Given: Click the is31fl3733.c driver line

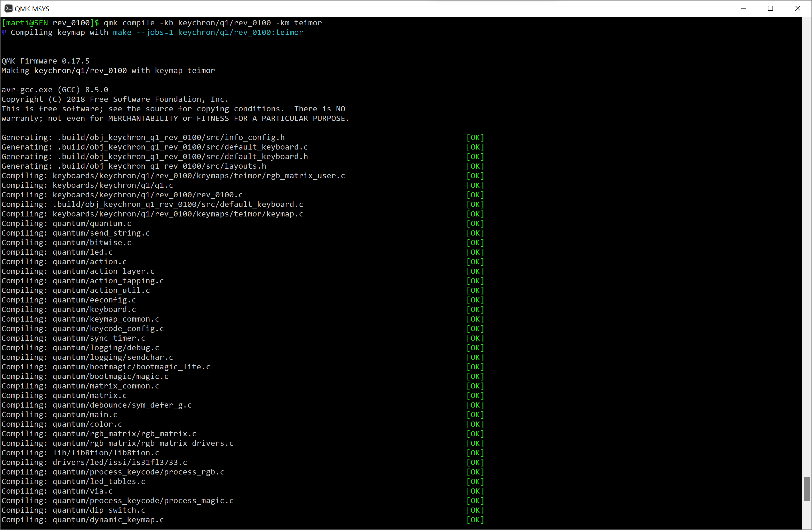Looking at the screenshot, I should pos(94,463).
